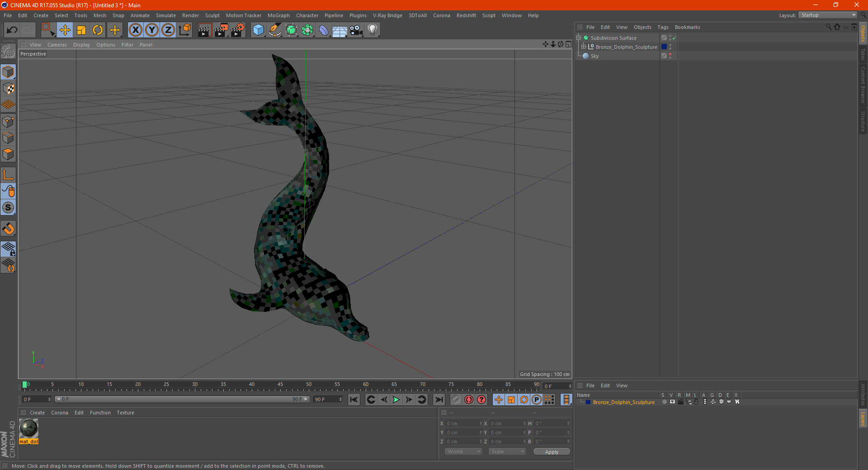
Task: Open the Character menu
Action: coord(307,15)
